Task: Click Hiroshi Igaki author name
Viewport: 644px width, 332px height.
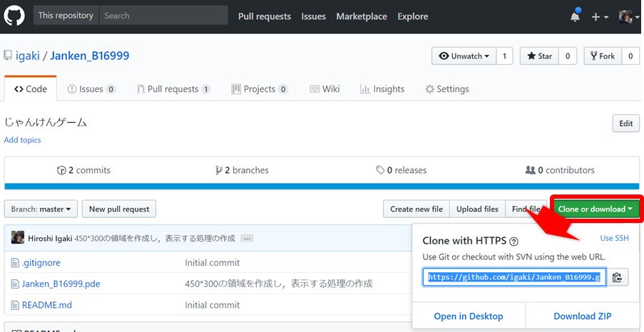Action: coord(50,239)
